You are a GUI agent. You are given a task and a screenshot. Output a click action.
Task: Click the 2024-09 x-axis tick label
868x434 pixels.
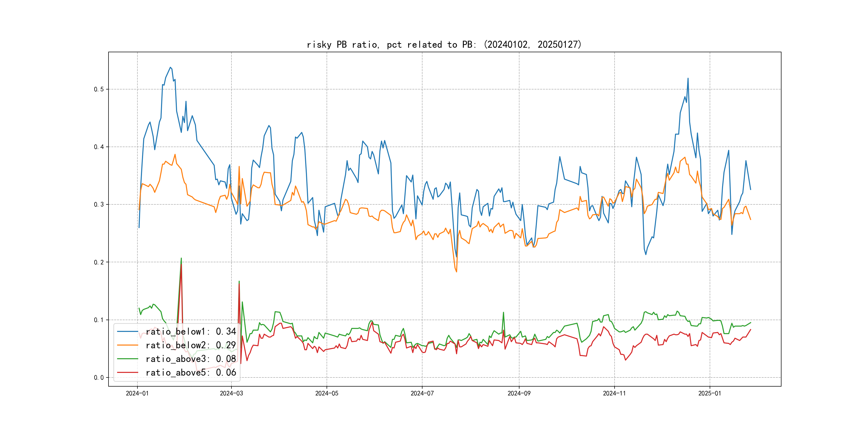(519, 393)
